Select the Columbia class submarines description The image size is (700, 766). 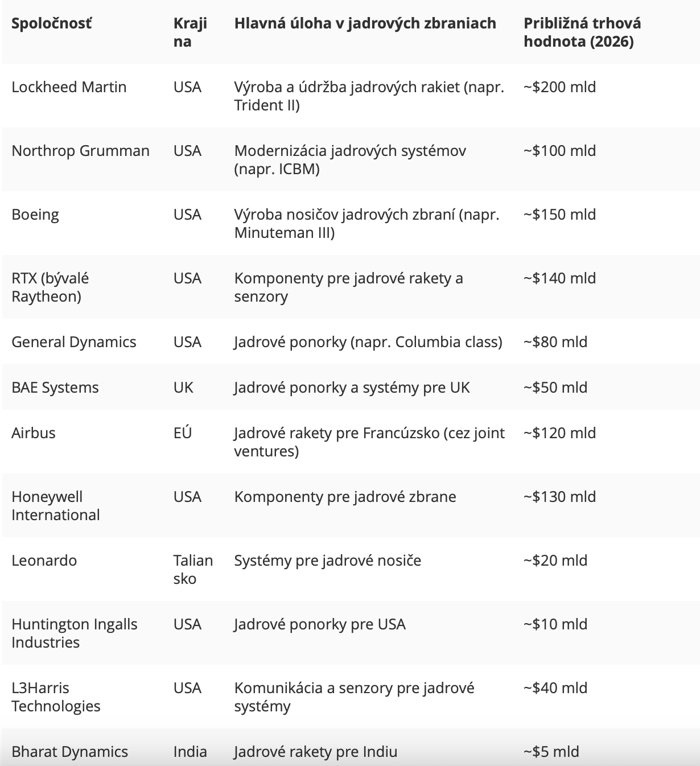pyautogui.click(x=368, y=342)
